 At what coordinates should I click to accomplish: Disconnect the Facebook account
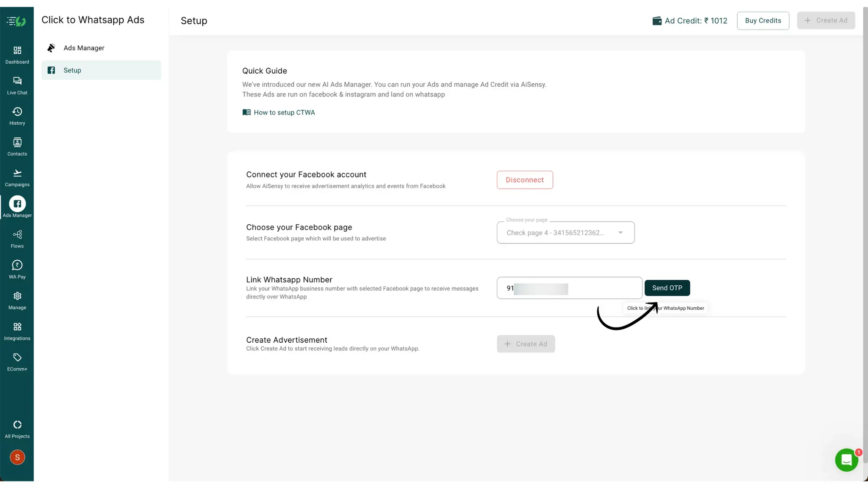point(525,180)
